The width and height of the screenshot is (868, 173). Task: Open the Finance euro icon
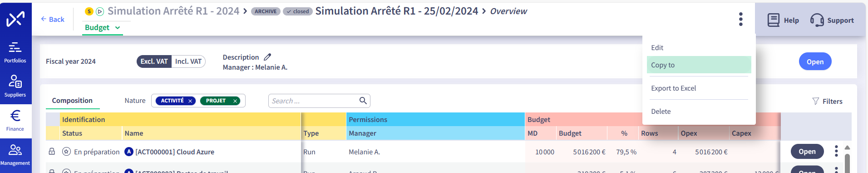click(x=15, y=116)
